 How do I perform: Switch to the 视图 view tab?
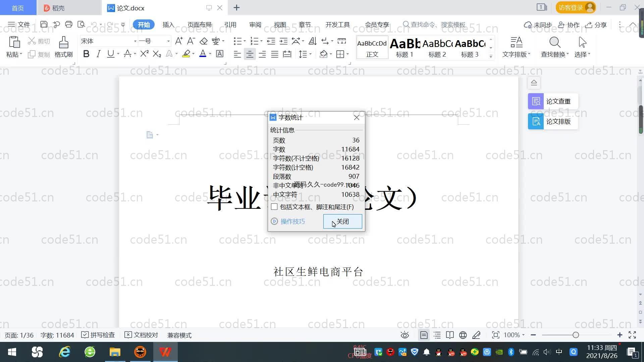280,25
